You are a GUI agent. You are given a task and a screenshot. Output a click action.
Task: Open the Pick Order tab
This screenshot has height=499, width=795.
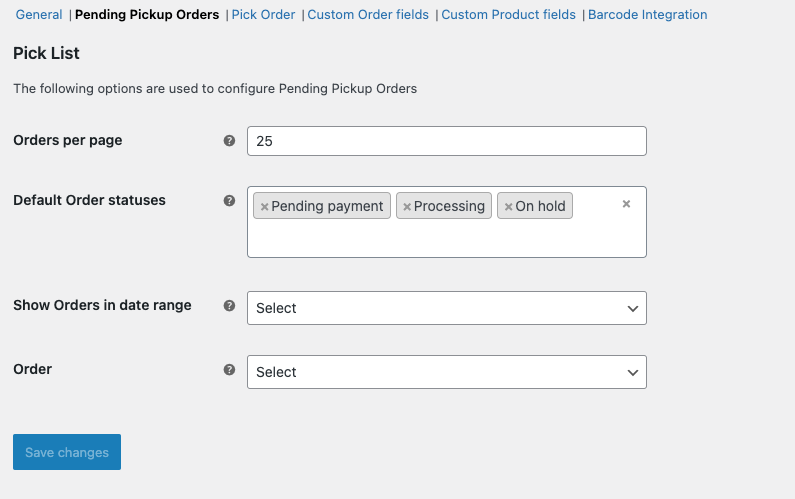[x=263, y=15]
